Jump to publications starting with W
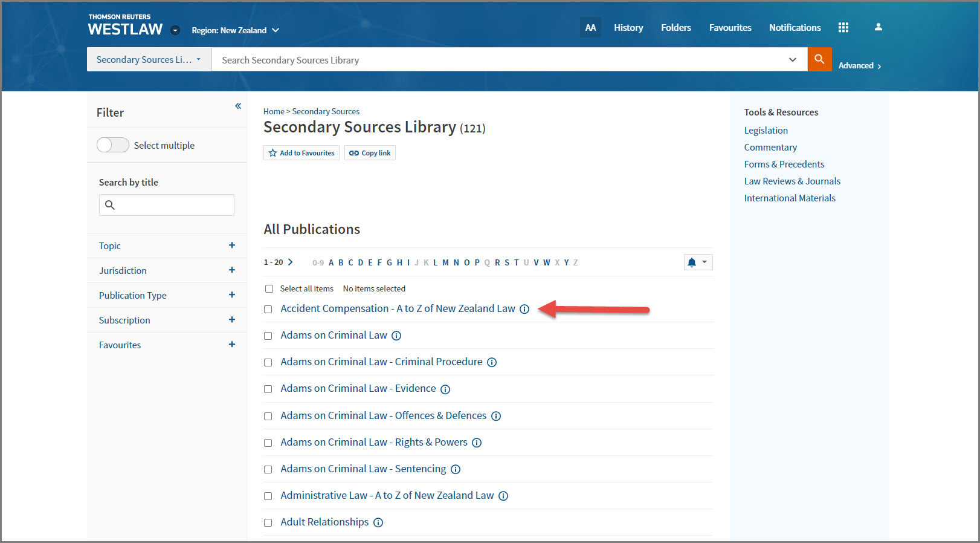Viewport: 980px width, 543px height. tap(547, 262)
